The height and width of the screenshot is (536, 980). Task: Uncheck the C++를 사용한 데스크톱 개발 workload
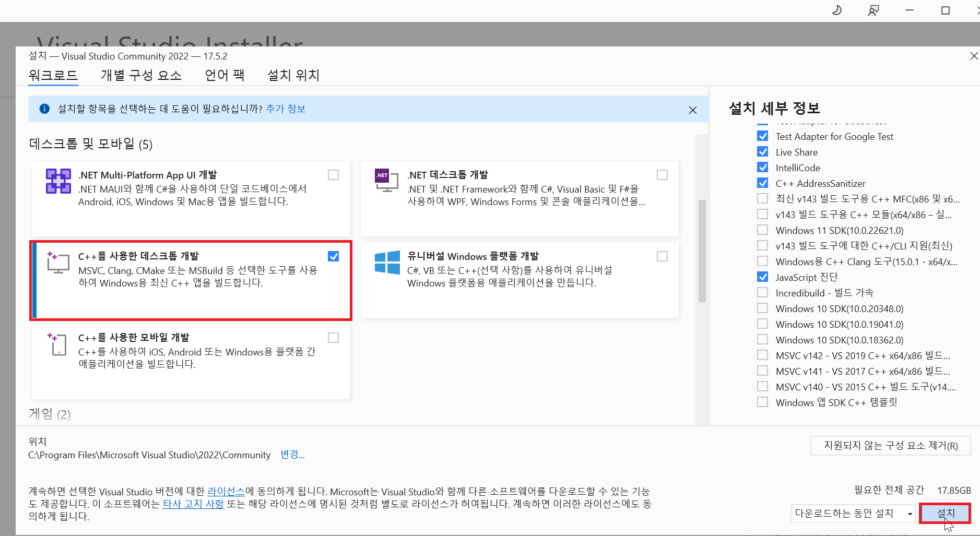(333, 256)
